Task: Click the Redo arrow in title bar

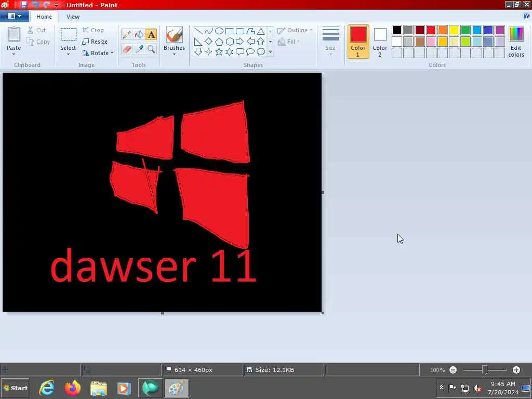Action: click(46, 5)
